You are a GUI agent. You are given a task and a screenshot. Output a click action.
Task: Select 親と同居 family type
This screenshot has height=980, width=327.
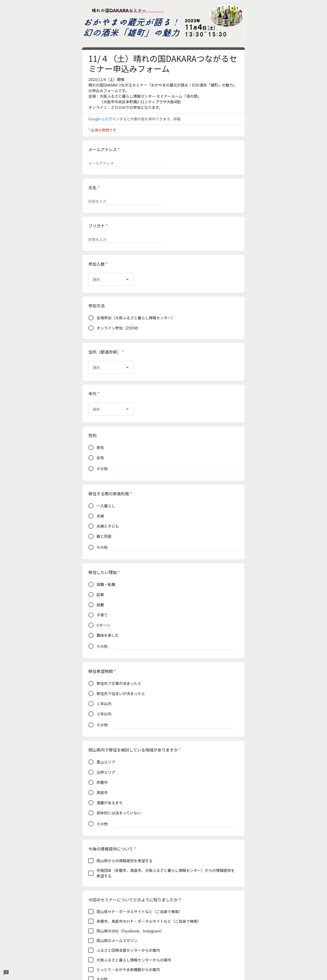91,536
